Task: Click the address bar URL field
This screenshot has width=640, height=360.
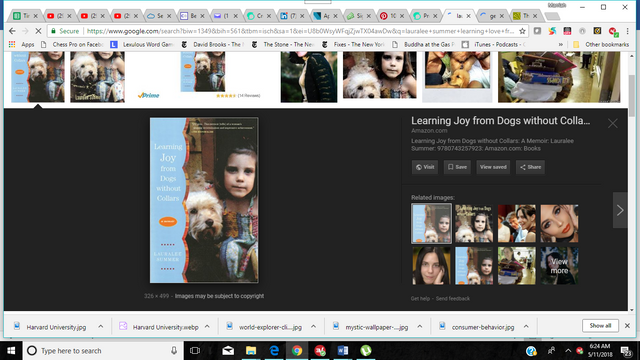Action: tap(301, 31)
